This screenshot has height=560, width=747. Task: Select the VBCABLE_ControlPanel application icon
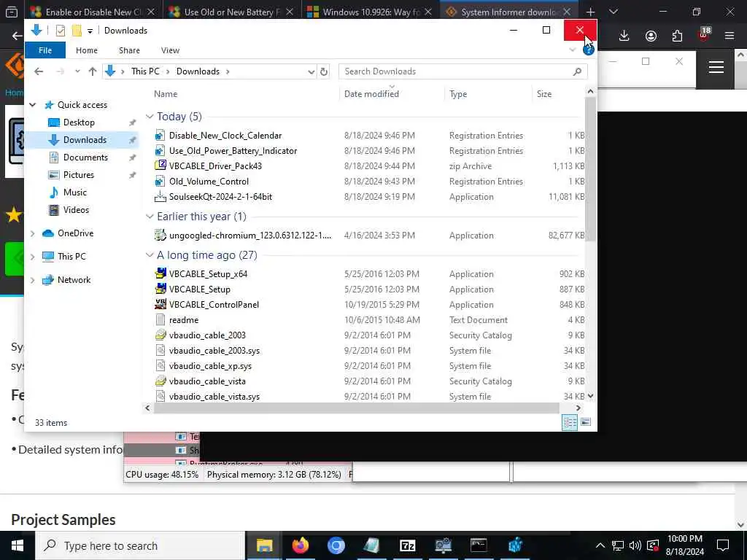coord(160,304)
